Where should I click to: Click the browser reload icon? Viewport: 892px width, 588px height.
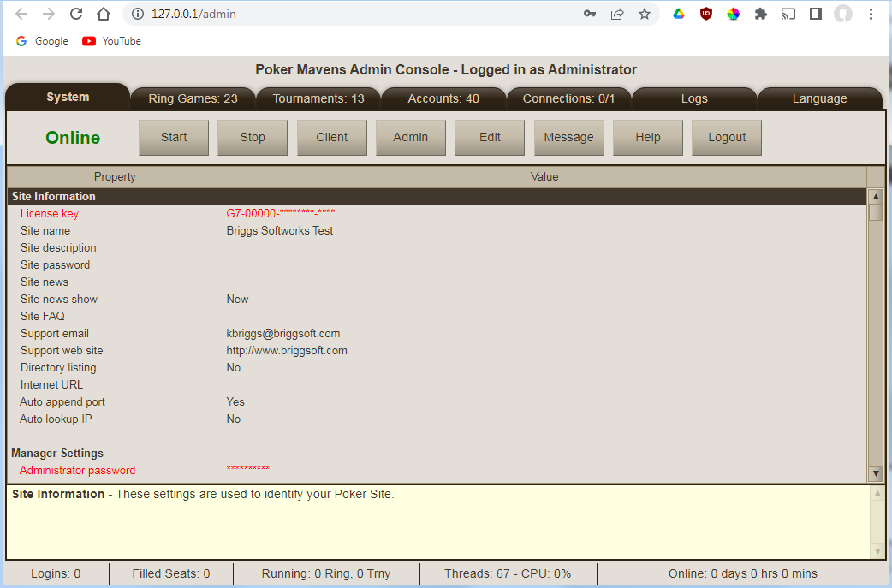pyautogui.click(x=76, y=14)
